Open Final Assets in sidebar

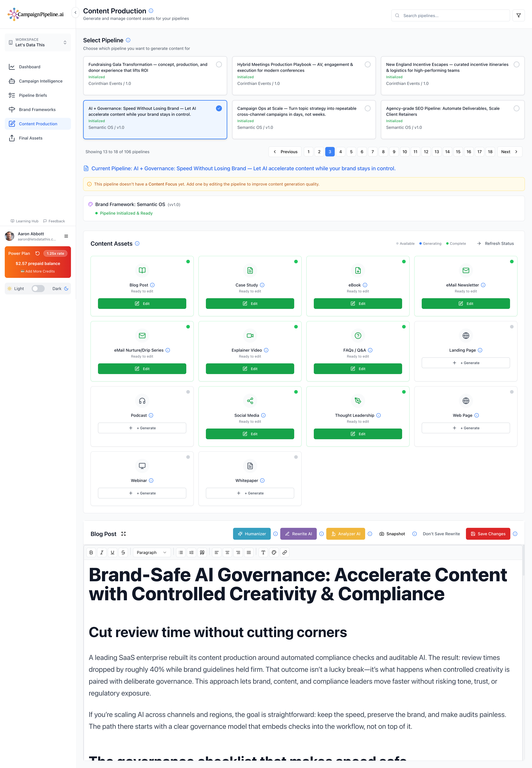pyautogui.click(x=38, y=138)
